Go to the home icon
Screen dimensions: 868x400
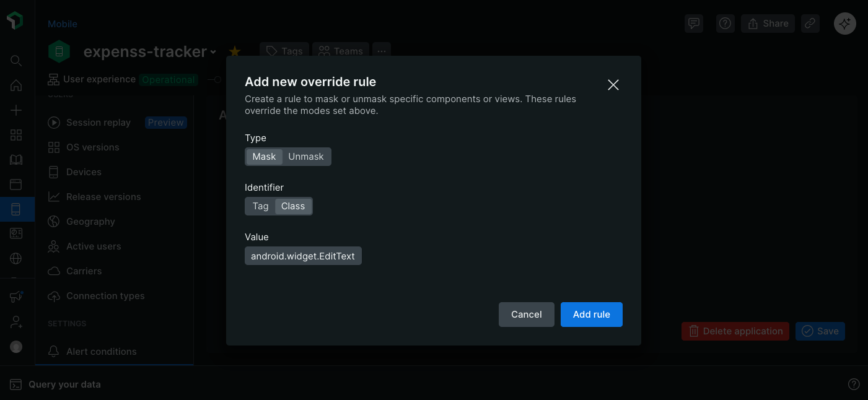(16, 85)
